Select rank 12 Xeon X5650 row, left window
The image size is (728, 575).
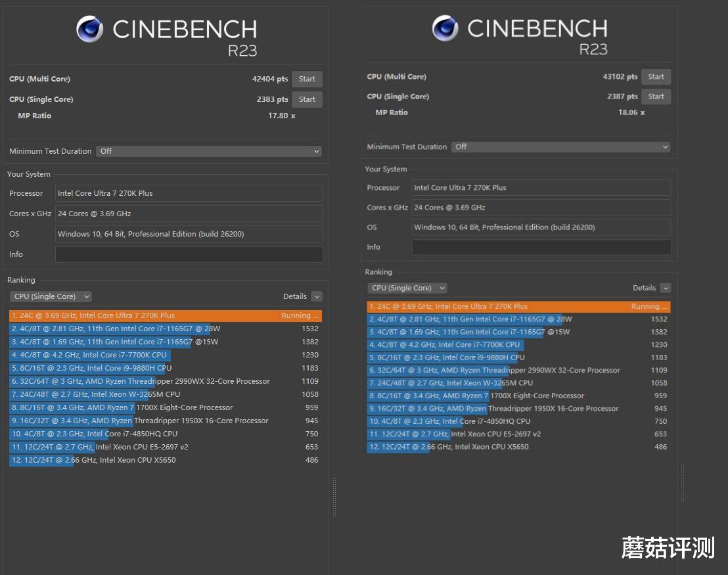166,460
